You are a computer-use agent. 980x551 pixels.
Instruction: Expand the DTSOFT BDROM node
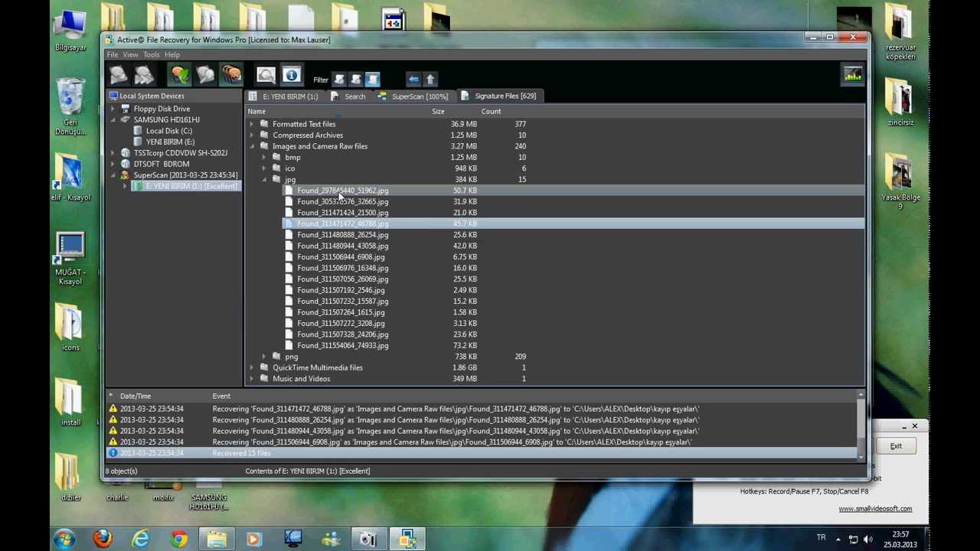coord(113,164)
